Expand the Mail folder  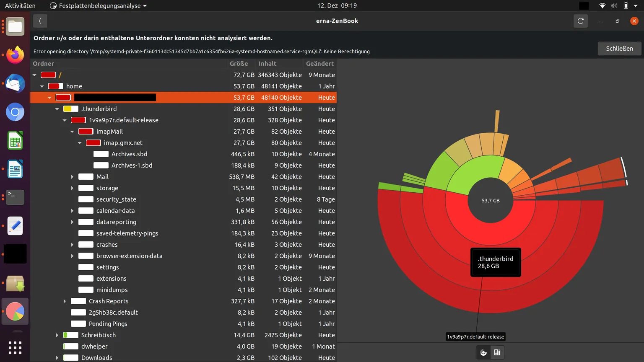pyautogui.click(x=72, y=177)
